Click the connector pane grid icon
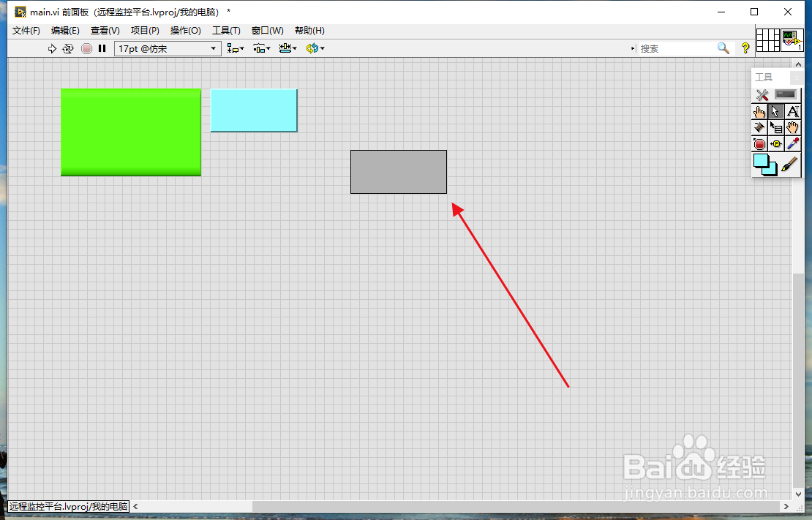 click(x=767, y=40)
